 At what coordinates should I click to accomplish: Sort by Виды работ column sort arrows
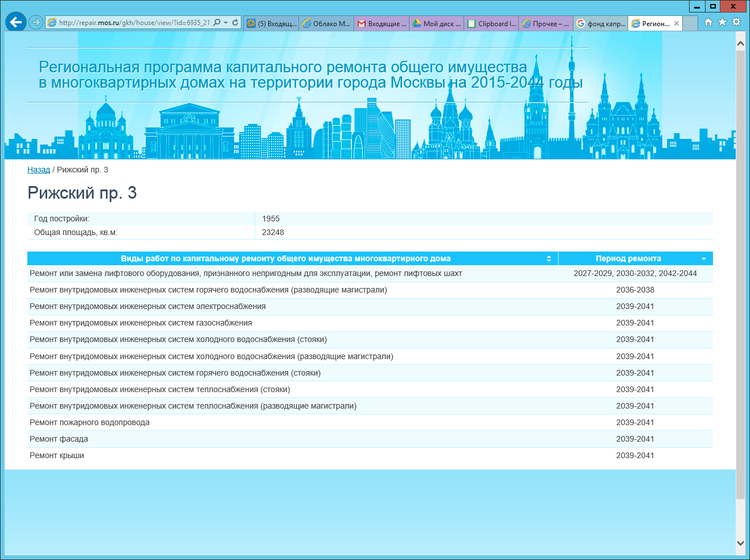coord(549,258)
